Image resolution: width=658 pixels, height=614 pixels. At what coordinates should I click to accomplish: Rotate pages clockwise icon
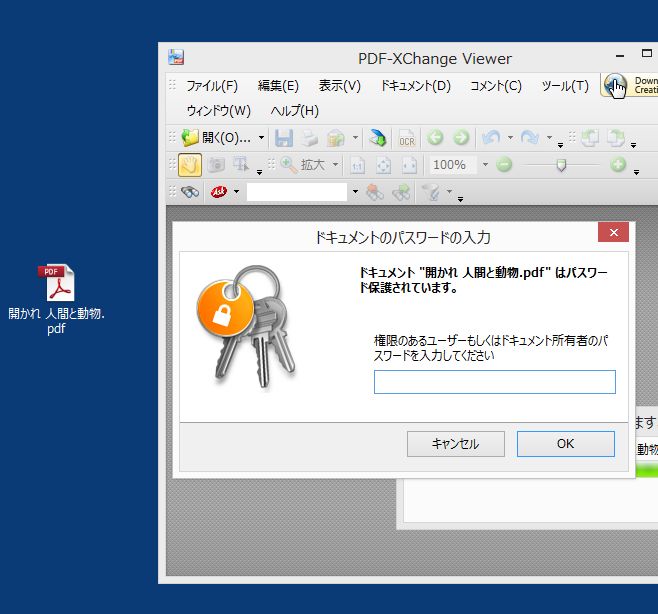616,138
